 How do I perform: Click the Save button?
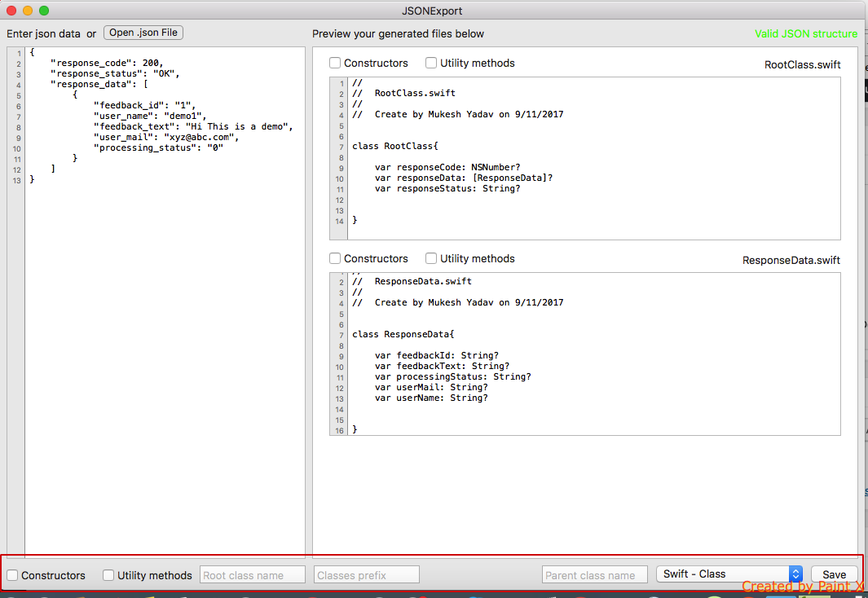tap(834, 574)
